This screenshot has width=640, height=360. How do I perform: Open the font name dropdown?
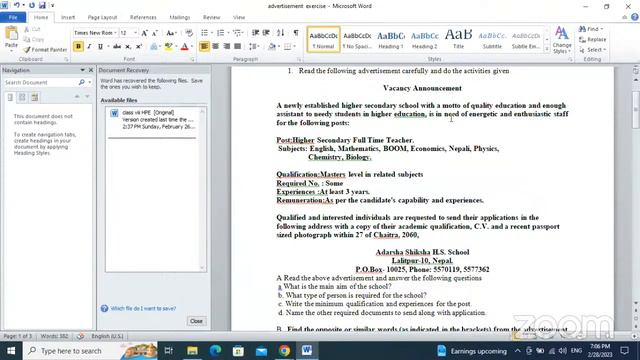[x=116, y=33]
